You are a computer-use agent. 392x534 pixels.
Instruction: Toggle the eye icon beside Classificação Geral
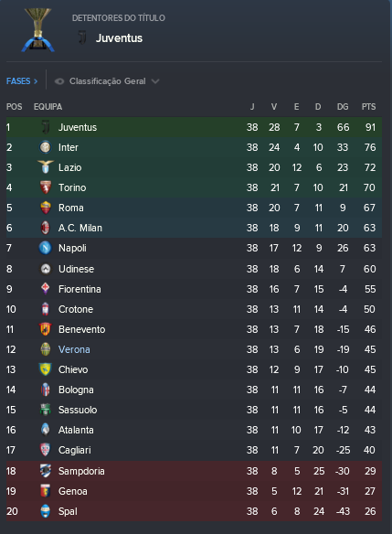[x=59, y=81]
